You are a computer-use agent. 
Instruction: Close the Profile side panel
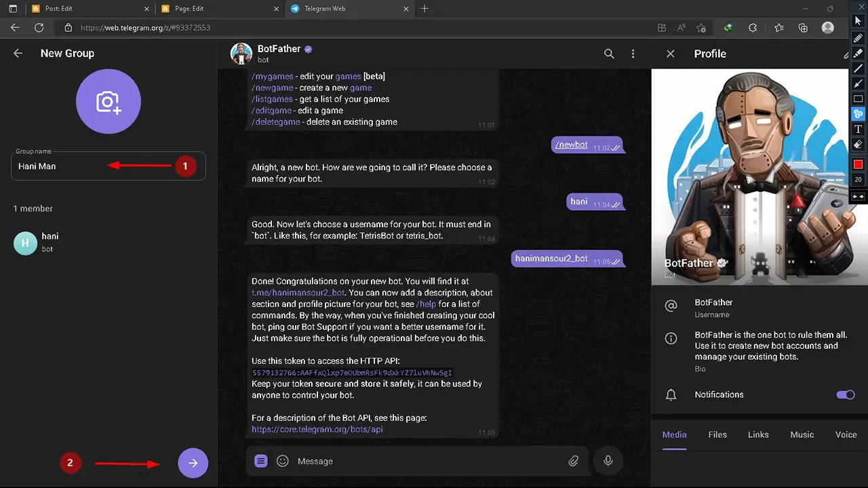671,54
